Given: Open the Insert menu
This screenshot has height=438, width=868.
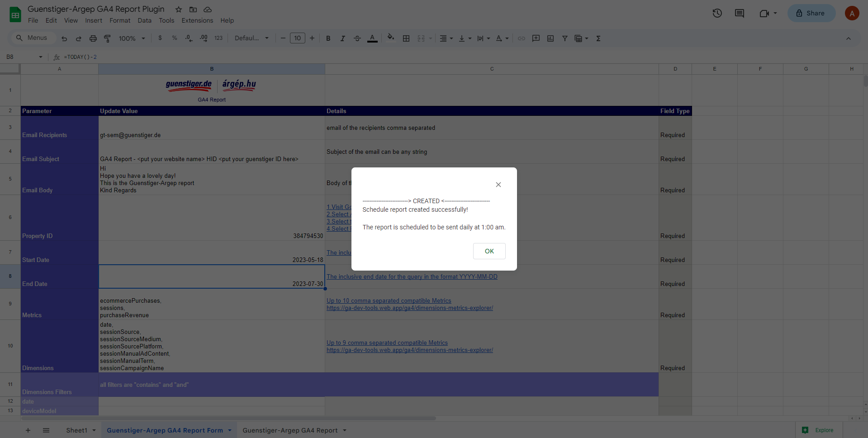Looking at the screenshot, I should click(x=94, y=20).
